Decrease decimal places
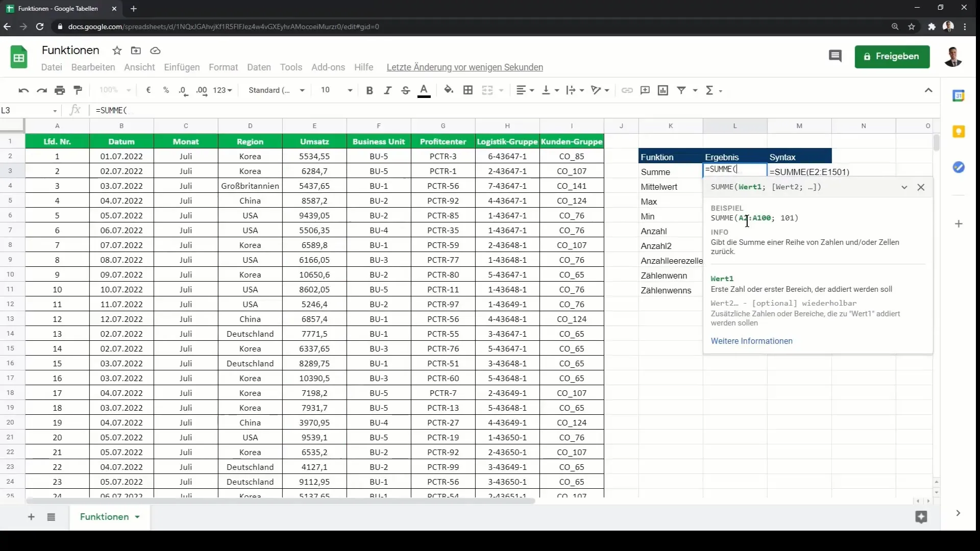This screenshot has height=551, width=980. pos(183,90)
